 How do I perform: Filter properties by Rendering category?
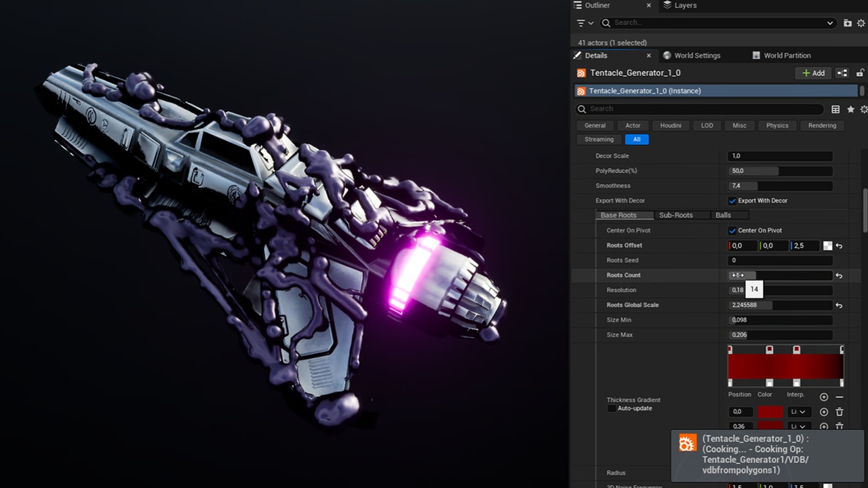(822, 125)
